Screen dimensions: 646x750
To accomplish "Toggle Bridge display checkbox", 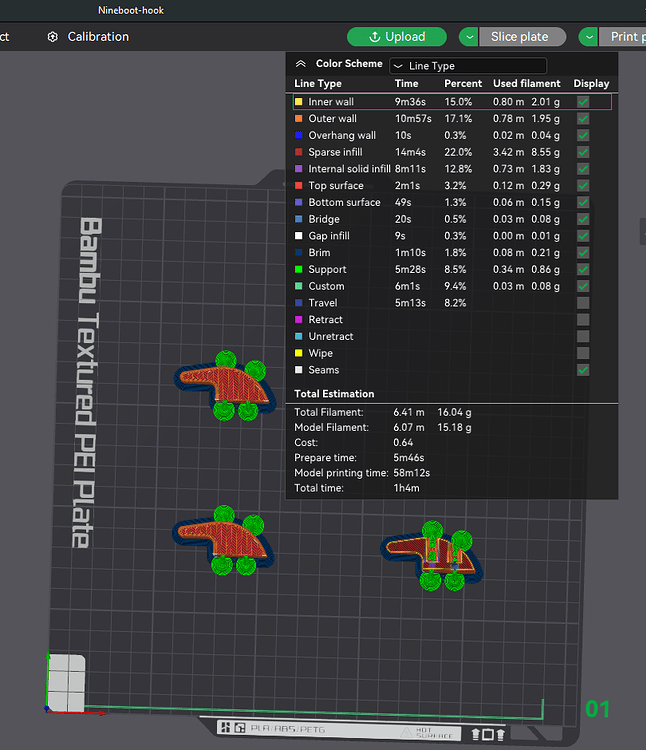I will [583, 219].
